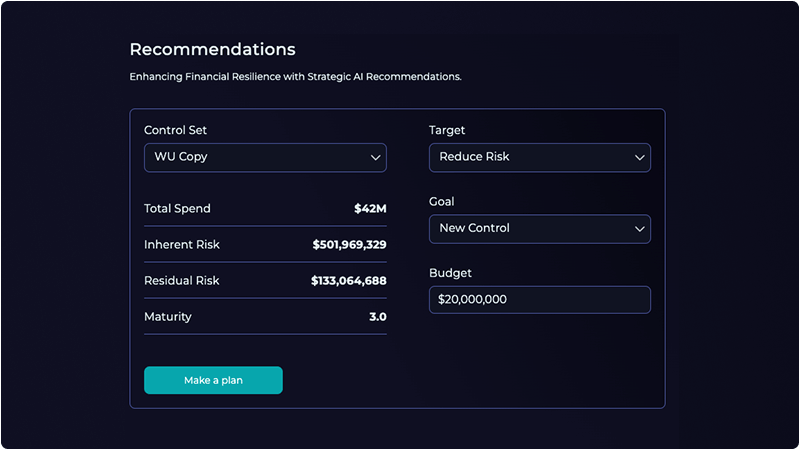The height and width of the screenshot is (450, 800).
Task: Click the chevron arrow in Control Set field
Action: click(x=376, y=158)
